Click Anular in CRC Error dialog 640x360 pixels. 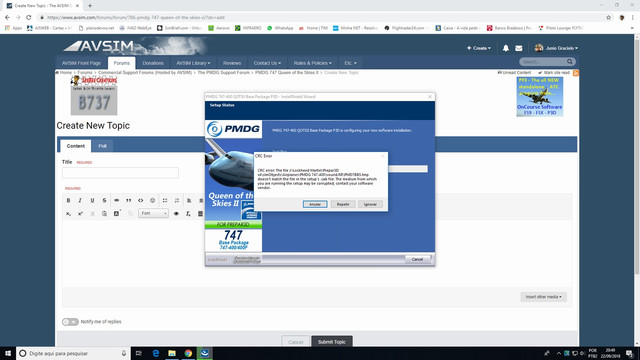pos(315,204)
